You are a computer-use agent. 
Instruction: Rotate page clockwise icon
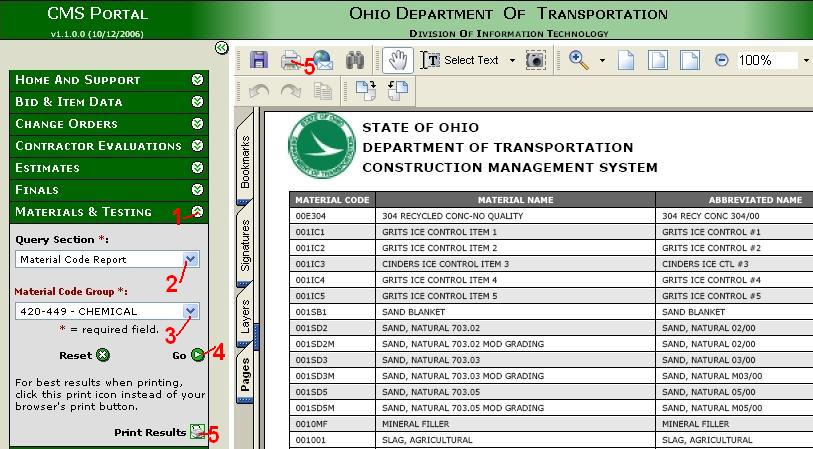pyautogui.click(x=366, y=91)
